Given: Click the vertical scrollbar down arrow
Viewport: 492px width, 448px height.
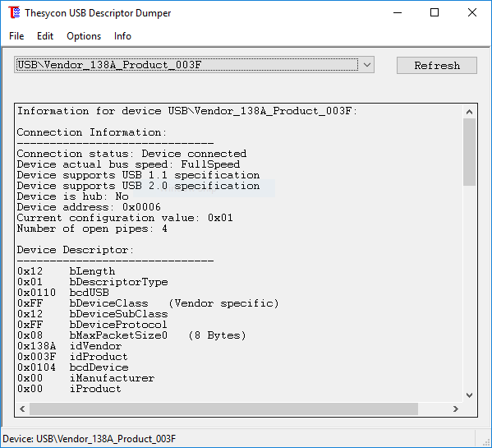Looking at the screenshot, I should point(469,395).
